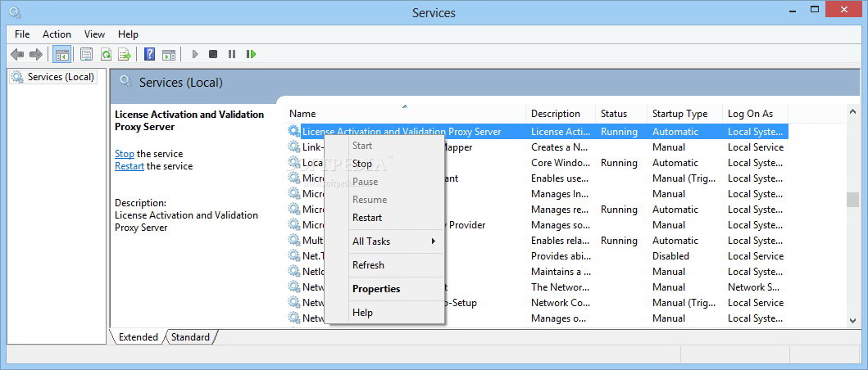Click the Export List toolbar icon
Screen dimensions: 868x370
coord(125,54)
